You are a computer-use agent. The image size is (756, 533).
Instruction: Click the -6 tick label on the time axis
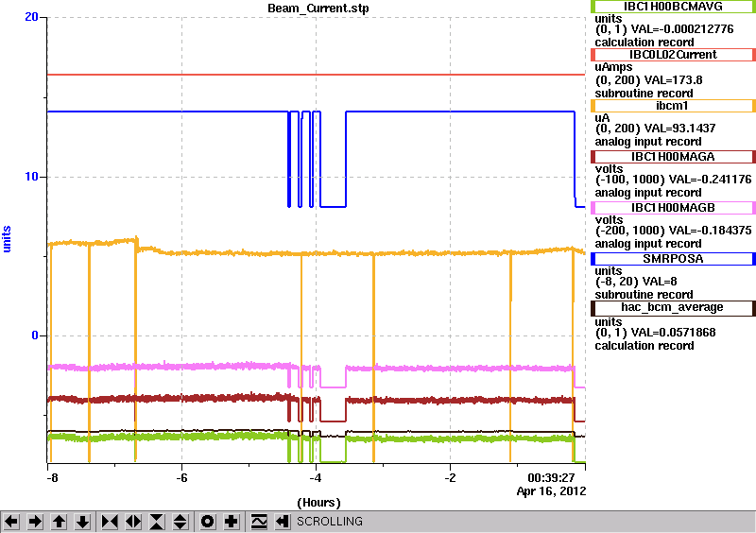[181, 478]
